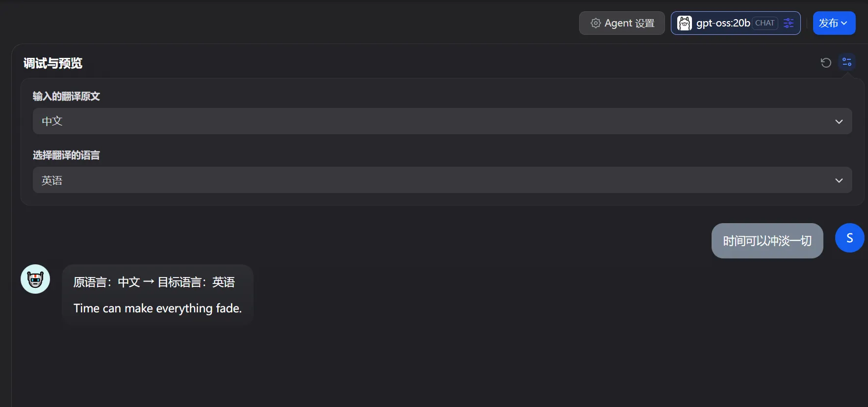This screenshot has height=407, width=868.
Task: Click the 原语言：中文 → 目标语言：英语 line
Action: point(154,282)
